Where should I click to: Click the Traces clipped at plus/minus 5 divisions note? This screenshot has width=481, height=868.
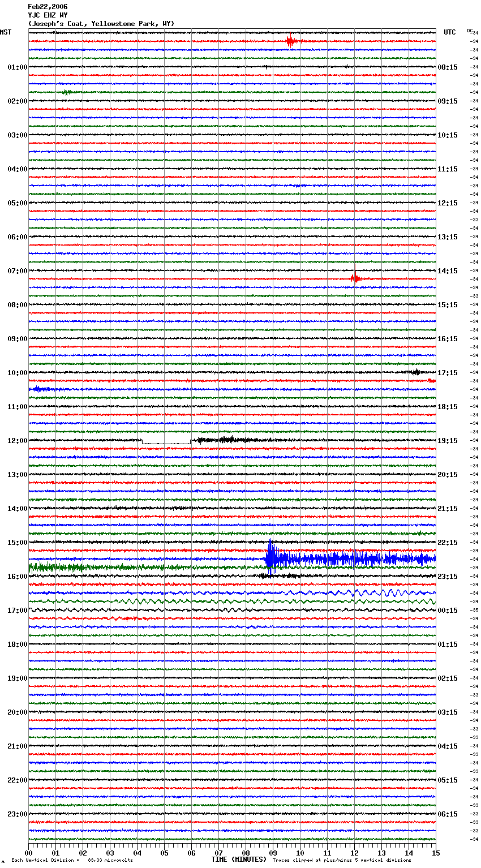pos(342,860)
